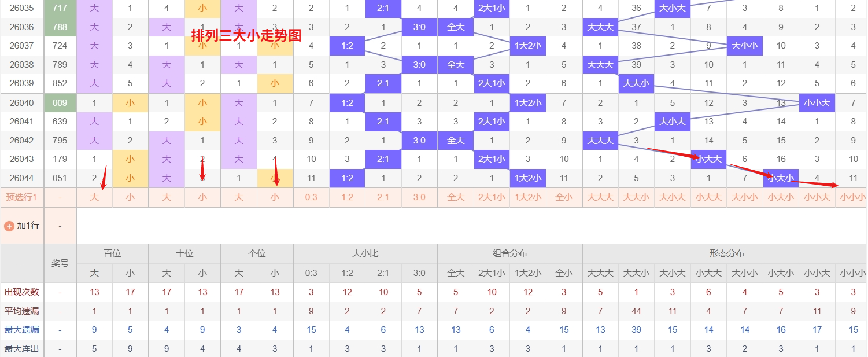This screenshot has height=357, width=868.
Task: Select 全大 in the prediction row
Action: tap(456, 197)
